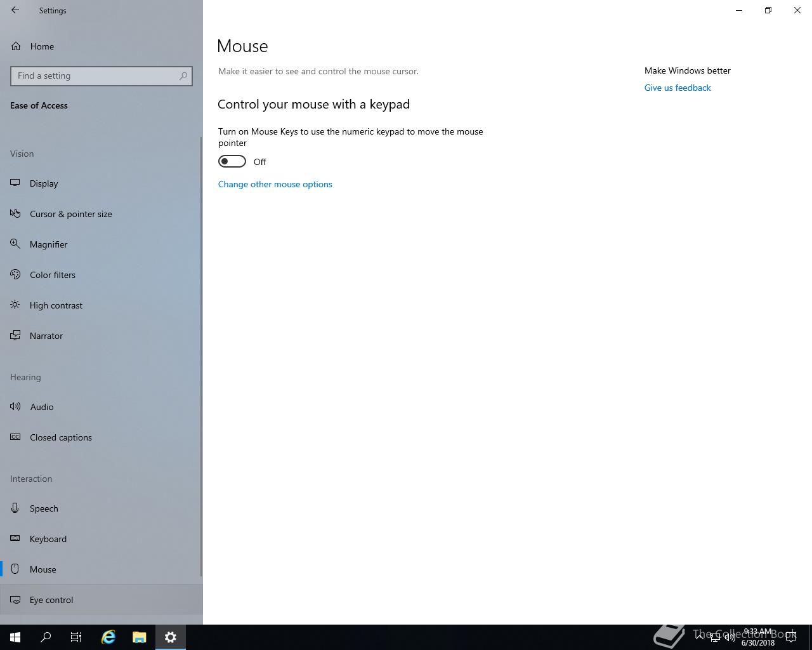Show hidden system tray icons
The height and width of the screenshot is (650, 812).
click(x=700, y=637)
